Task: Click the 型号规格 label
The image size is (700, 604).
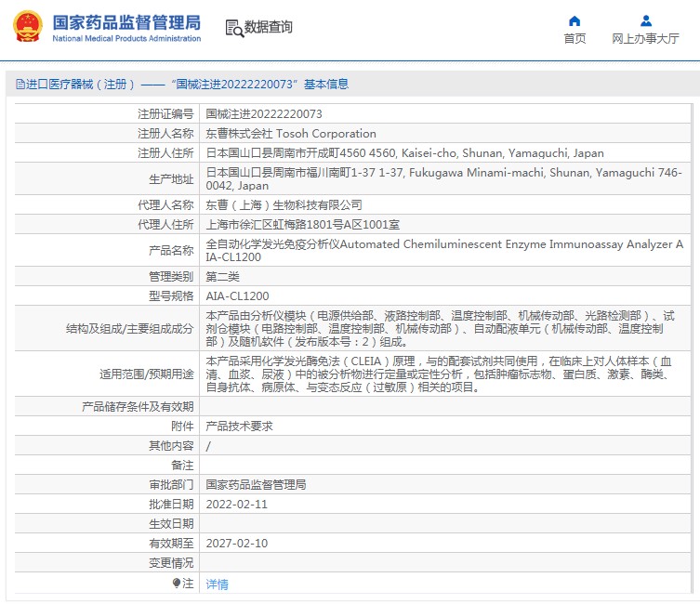Action: click(171, 296)
